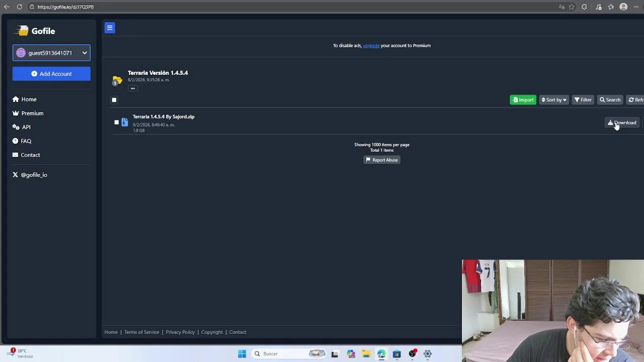Screen dimensions: 644x362
Task: Open Settings gear on the taskbar
Action: tap(428, 354)
